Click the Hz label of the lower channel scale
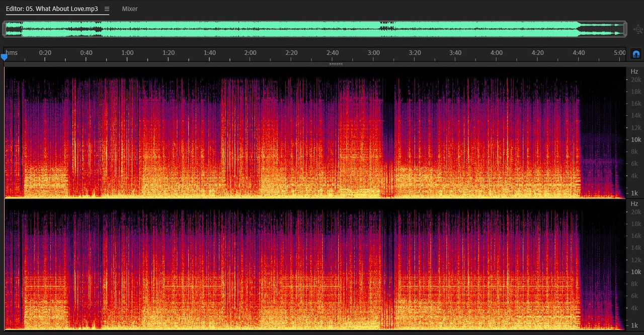The image size is (644, 335). click(x=634, y=204)
